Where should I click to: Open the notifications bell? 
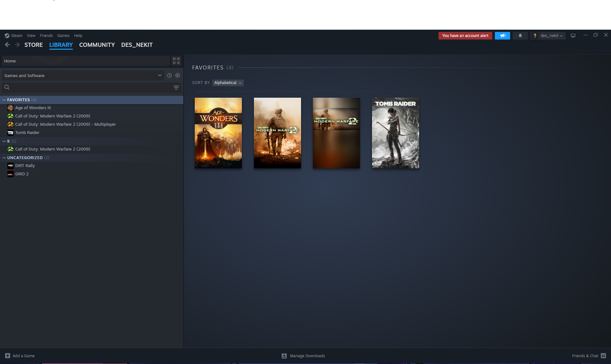(x=520, y=36)
